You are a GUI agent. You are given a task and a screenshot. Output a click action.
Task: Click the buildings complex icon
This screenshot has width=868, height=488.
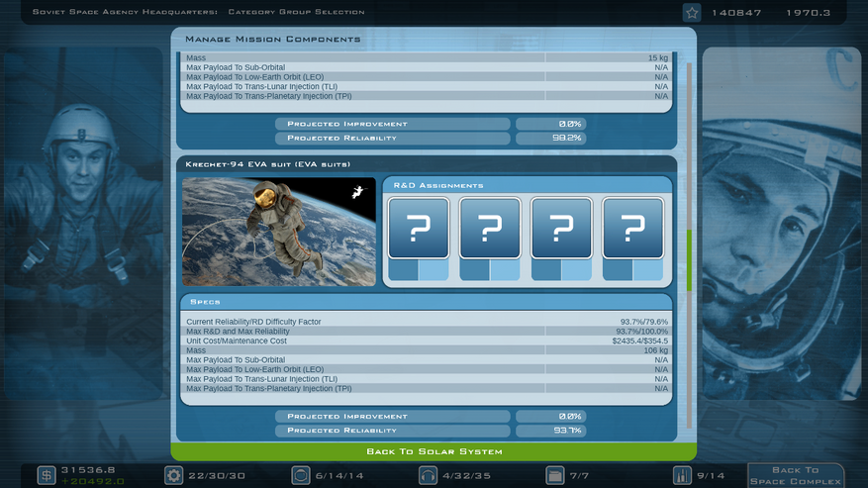tap(682, 476)
